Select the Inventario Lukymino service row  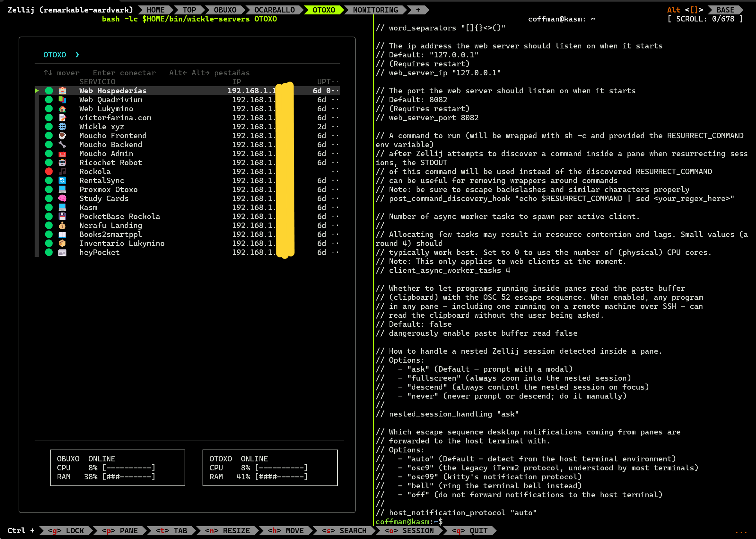[187, 243]
